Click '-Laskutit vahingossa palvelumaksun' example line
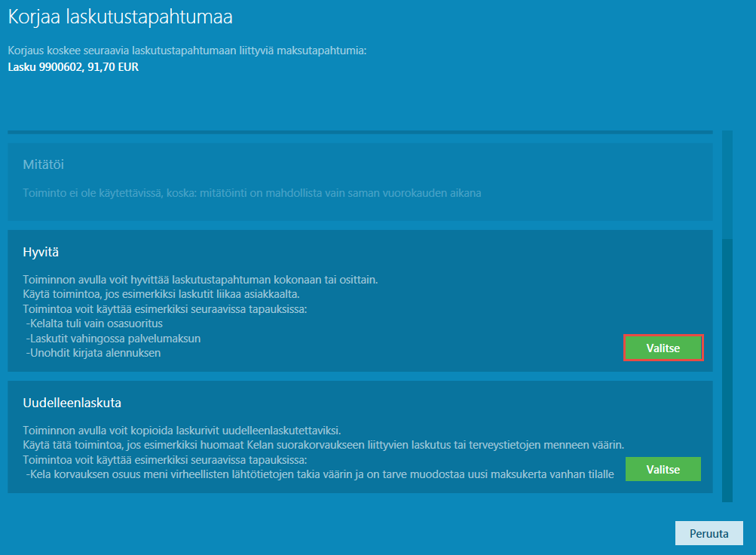756x555 pixels. [x=113, y=338]
